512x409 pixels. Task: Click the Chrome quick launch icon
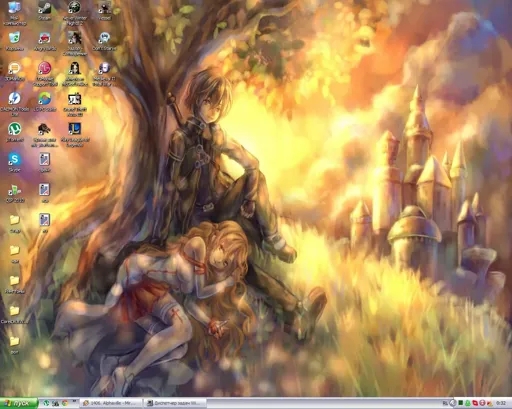[x=65, y=403]
